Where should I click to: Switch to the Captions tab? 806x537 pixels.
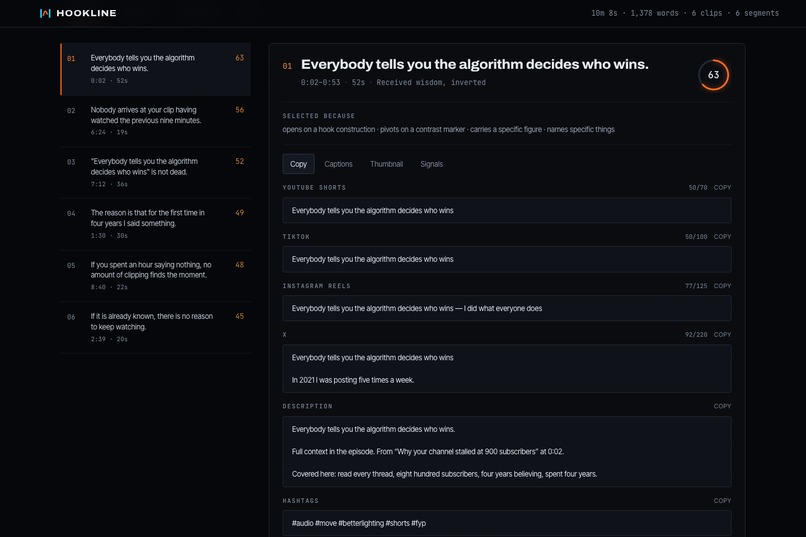(x=338, y=164)
